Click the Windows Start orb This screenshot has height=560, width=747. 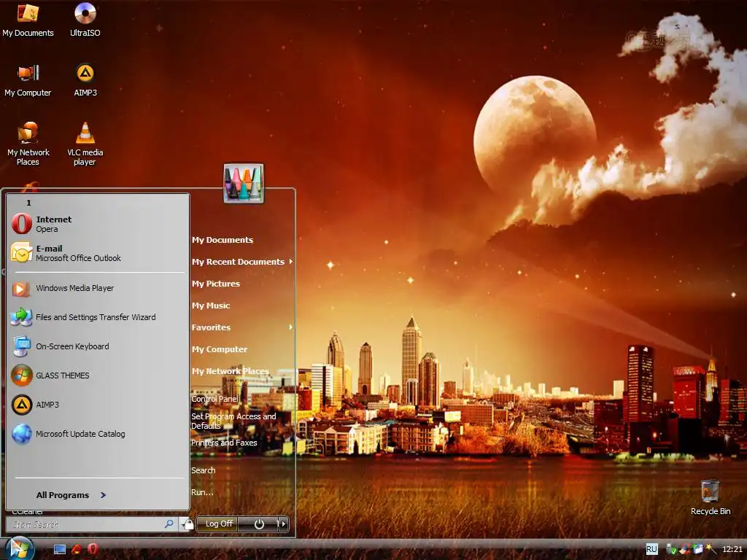point(19,548)
